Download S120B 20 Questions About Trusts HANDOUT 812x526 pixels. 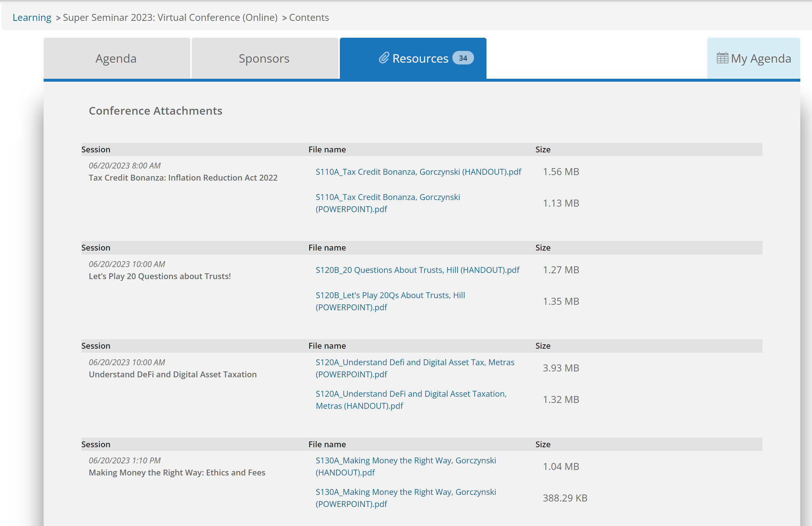pyautogui.click(x=418, y=270)
